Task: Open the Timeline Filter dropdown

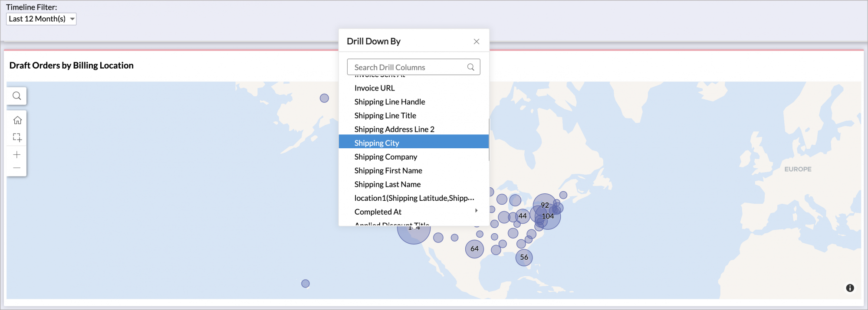Action: point(41,19)
